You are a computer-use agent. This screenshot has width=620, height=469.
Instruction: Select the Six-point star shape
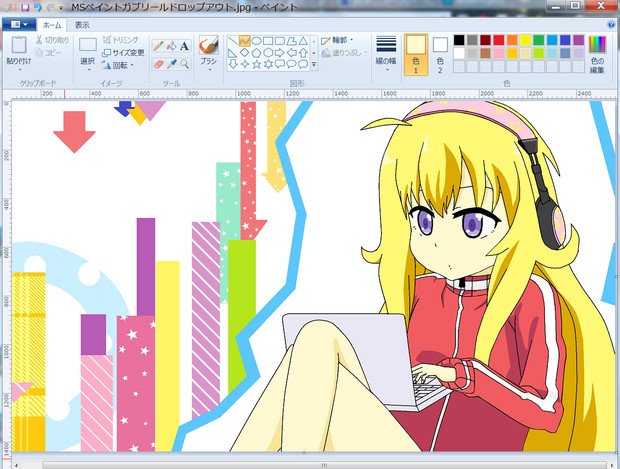click(x=268, y=64)
